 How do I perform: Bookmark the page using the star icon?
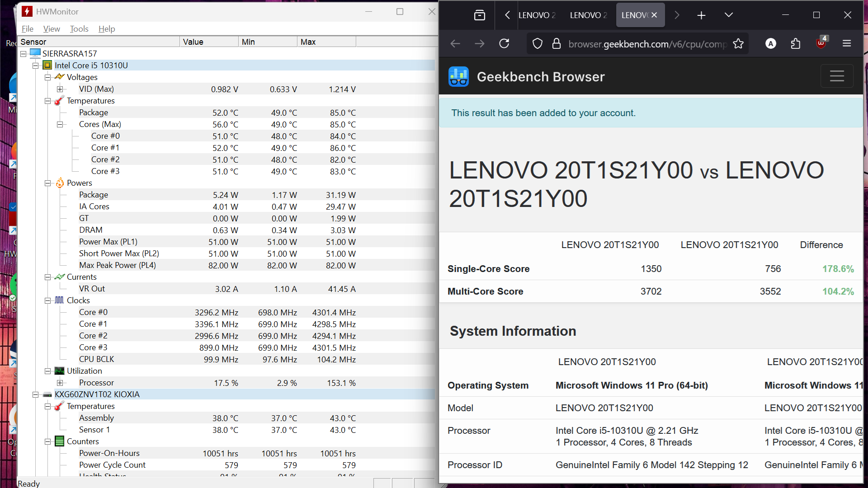(x=738, y=43)
